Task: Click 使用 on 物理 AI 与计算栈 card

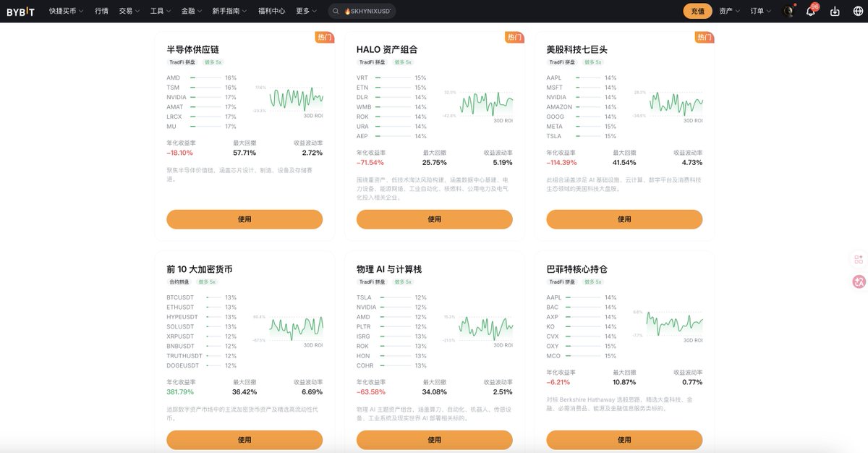Action: click(434, 439)
